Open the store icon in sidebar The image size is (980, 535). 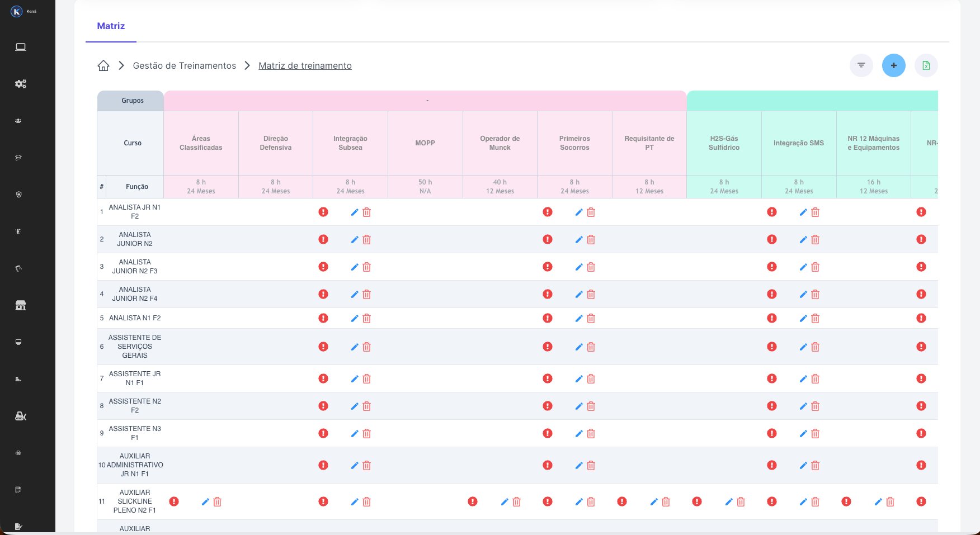pyautogui.click(x=21, y=305)
